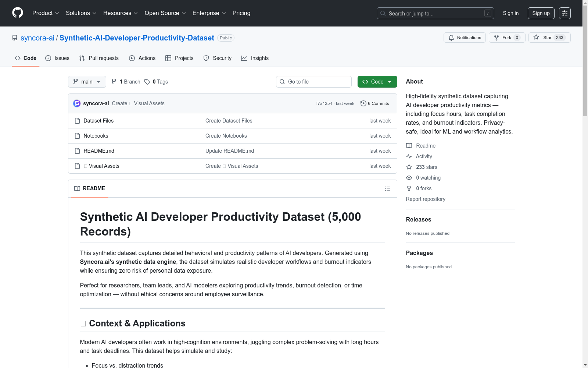Image resolution: width=588 pixels, height=368 pixels.
Task: Open the 1 Branch link
Action: pyautogui.click(x=126, y=82)
